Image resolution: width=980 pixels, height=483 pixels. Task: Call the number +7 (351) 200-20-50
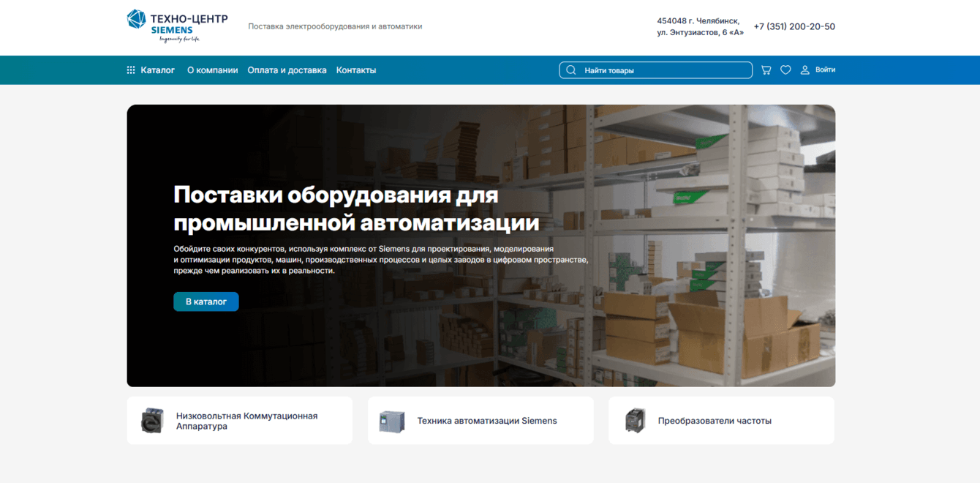(x=794, y=26)
